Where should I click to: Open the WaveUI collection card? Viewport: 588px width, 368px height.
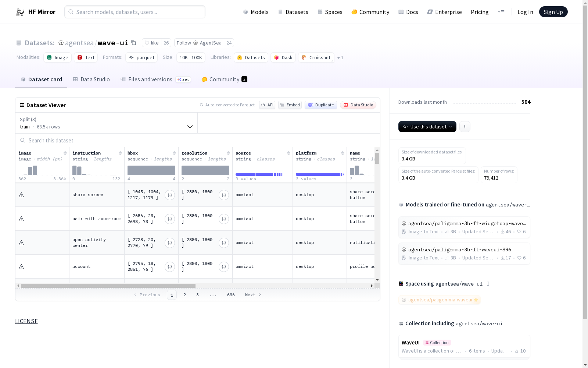pos(464,346)
